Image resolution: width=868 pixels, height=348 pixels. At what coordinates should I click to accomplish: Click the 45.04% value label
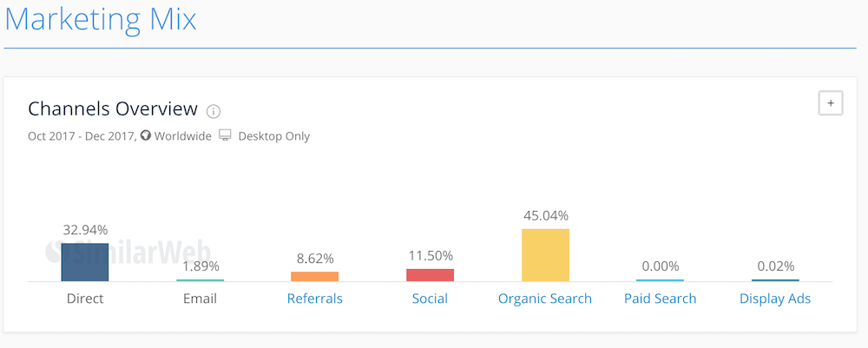pos(546,215)
